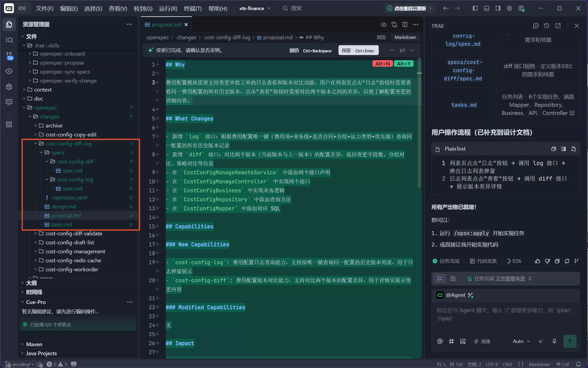Open TRAE chat history icon

click(x=546, y=26)
